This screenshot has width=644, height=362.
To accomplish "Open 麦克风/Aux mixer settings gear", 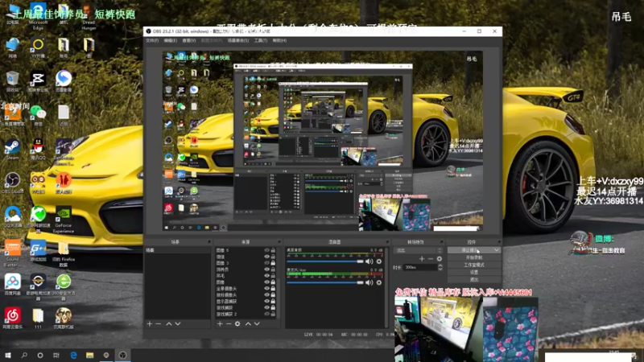I will point(378,282).
